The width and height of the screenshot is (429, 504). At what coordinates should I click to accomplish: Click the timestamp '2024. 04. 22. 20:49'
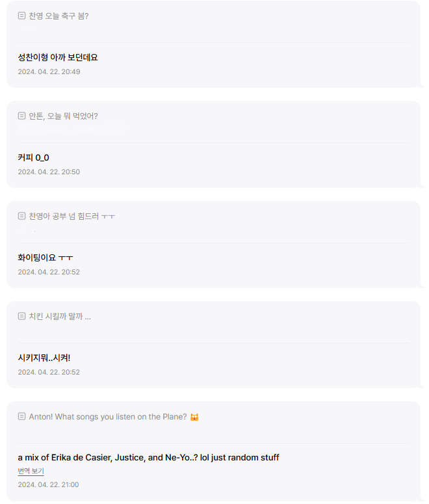[49, 72]
